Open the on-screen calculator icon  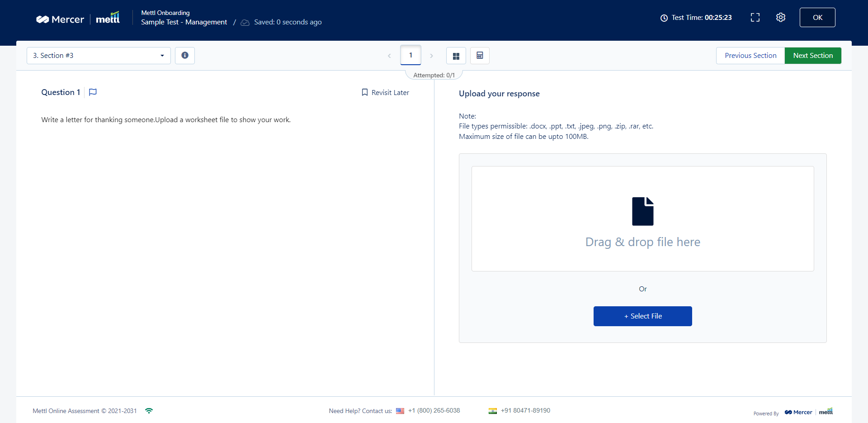pyautogui.click(x=480, y=55)
